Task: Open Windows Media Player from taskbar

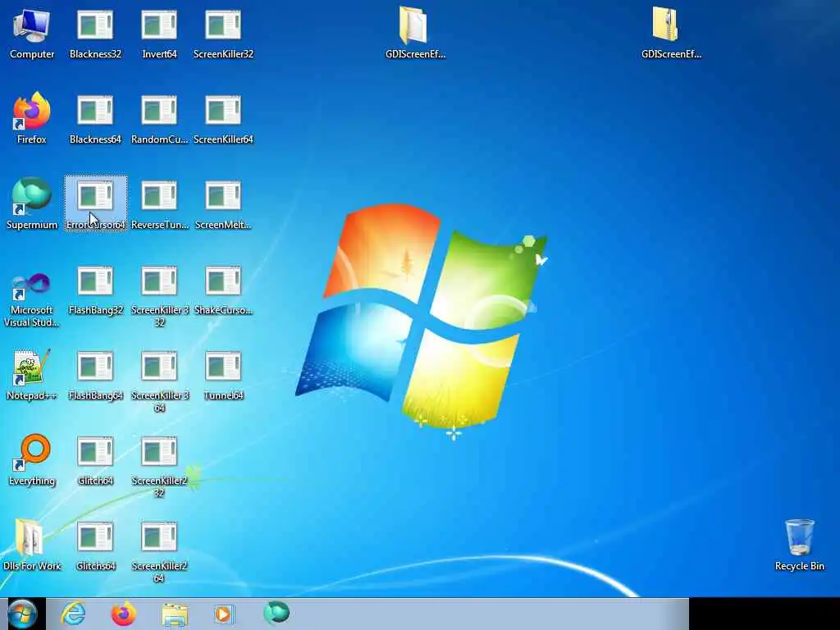Action: [x=223, y=614]
